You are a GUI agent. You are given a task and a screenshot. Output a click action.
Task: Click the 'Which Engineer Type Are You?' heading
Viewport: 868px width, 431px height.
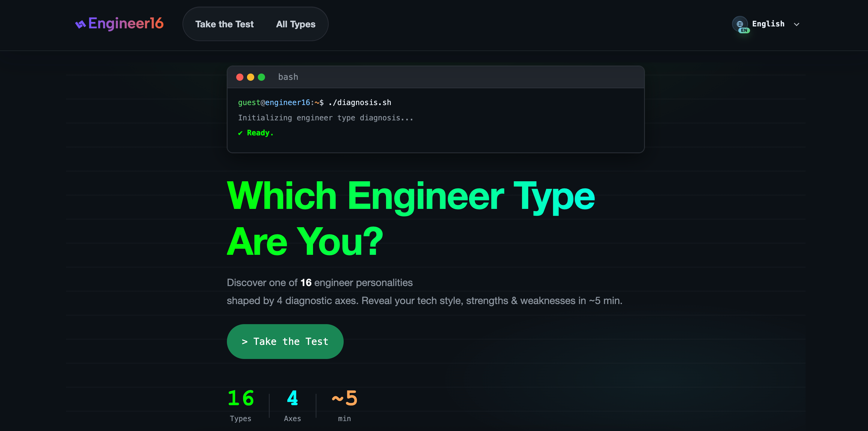point(411,219)
